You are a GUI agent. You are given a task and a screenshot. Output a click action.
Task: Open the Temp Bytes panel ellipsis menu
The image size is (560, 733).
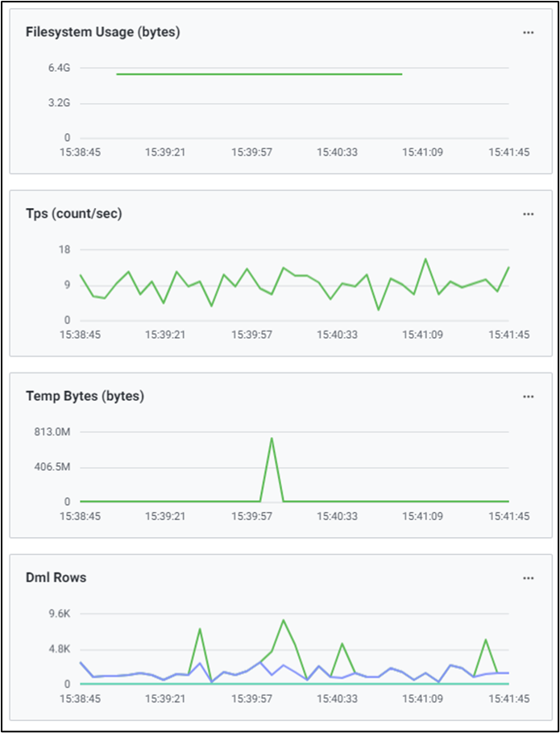(528, 396)
